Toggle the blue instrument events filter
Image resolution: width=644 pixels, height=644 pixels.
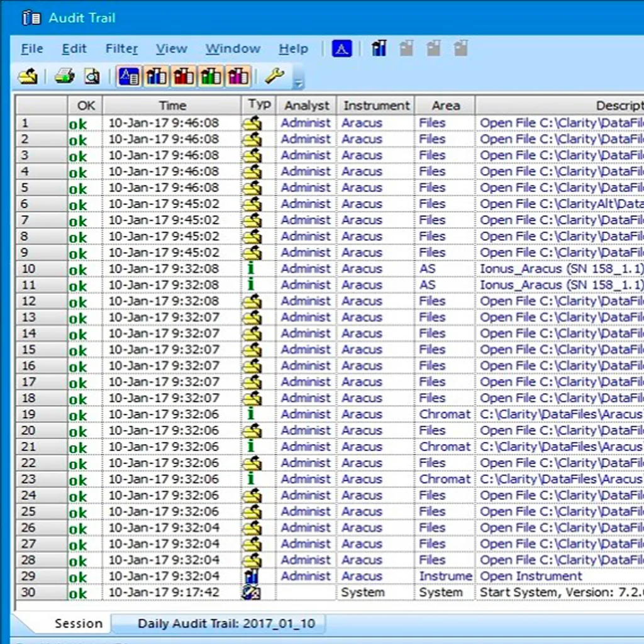[x=157, y=76]
